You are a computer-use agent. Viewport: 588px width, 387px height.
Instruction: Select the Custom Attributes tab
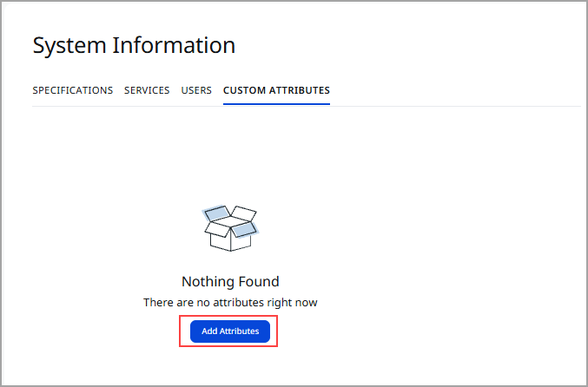pos(276,90)
